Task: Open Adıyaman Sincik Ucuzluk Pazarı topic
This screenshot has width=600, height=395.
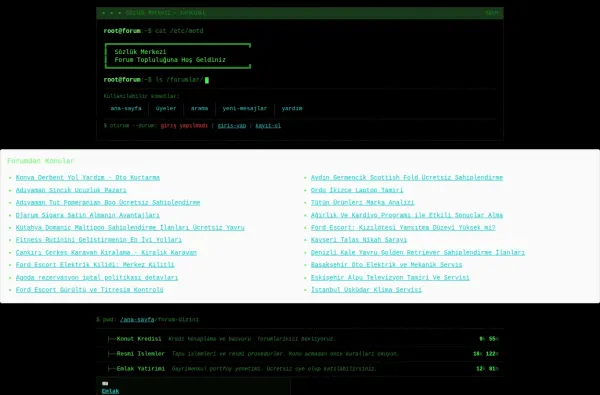Action: (x=71, y=190)
